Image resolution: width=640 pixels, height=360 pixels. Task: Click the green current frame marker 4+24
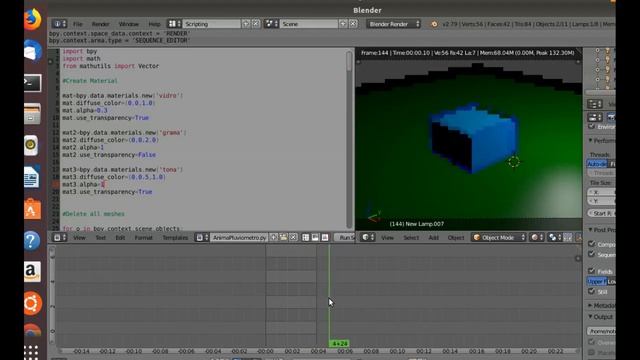339,344
